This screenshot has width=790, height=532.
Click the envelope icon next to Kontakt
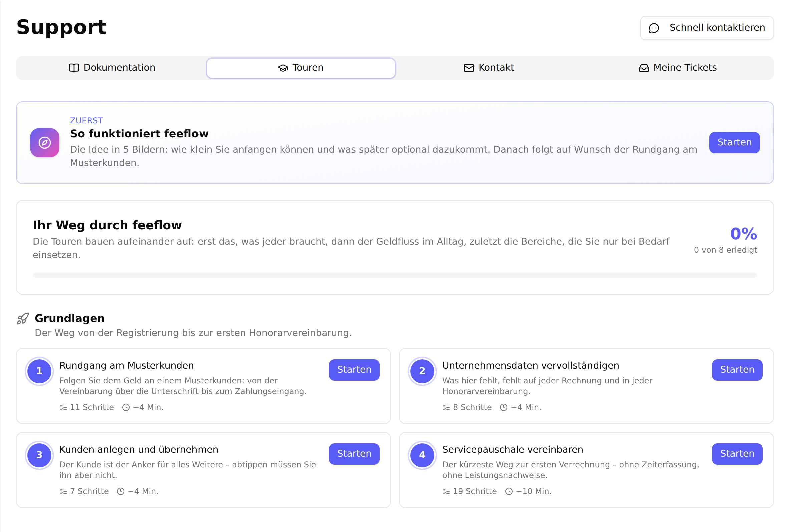(x=469, y=68)
